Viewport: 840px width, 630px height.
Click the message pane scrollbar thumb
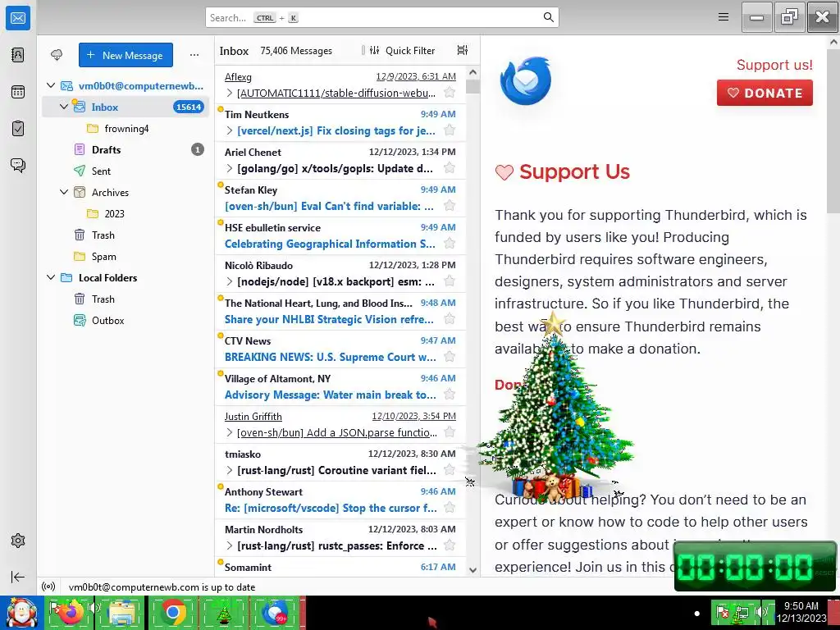tap(833, 132)
